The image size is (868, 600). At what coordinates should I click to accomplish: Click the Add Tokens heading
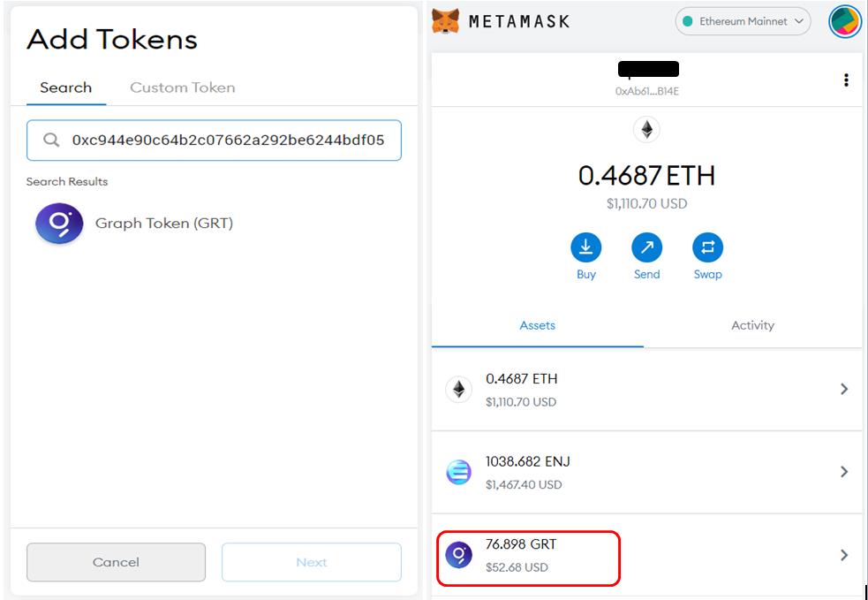coord(112,40)
